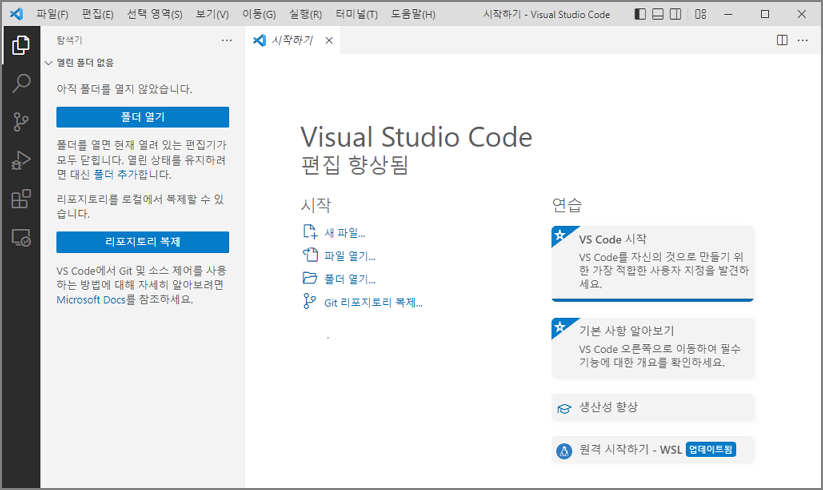The height and width of the screenshot is (490, 823).
Task: Open the 편집(E) menu
Action: [x=97, y=14]
